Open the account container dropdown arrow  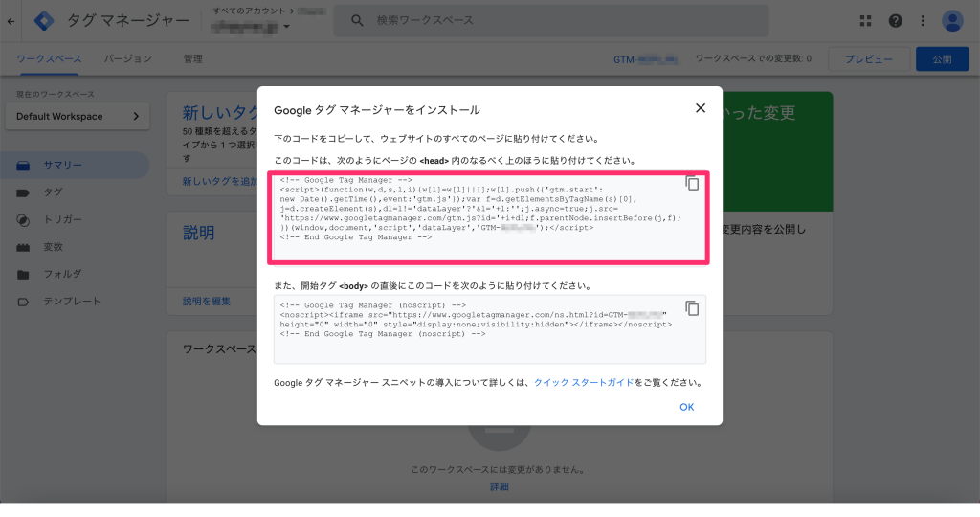click(286, 27)
